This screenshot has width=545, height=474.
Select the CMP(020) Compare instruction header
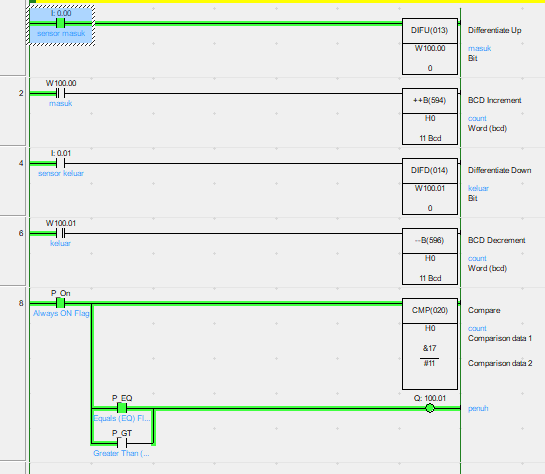tap(430, 310)
